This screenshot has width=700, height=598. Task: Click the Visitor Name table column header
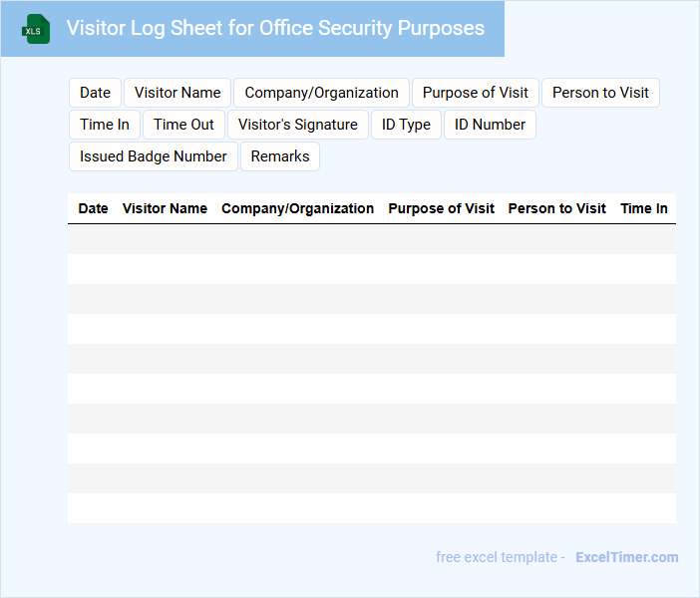(x=165, y=208)
